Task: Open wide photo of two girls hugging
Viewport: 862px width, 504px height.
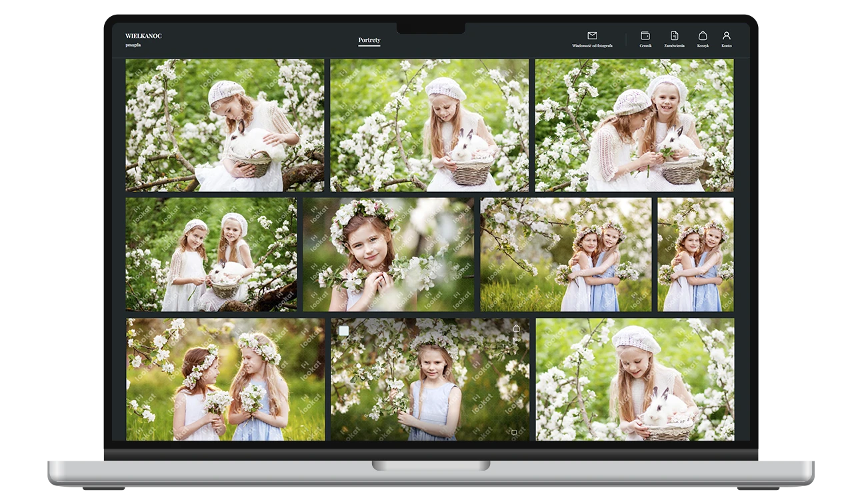Action: point(565,254)
